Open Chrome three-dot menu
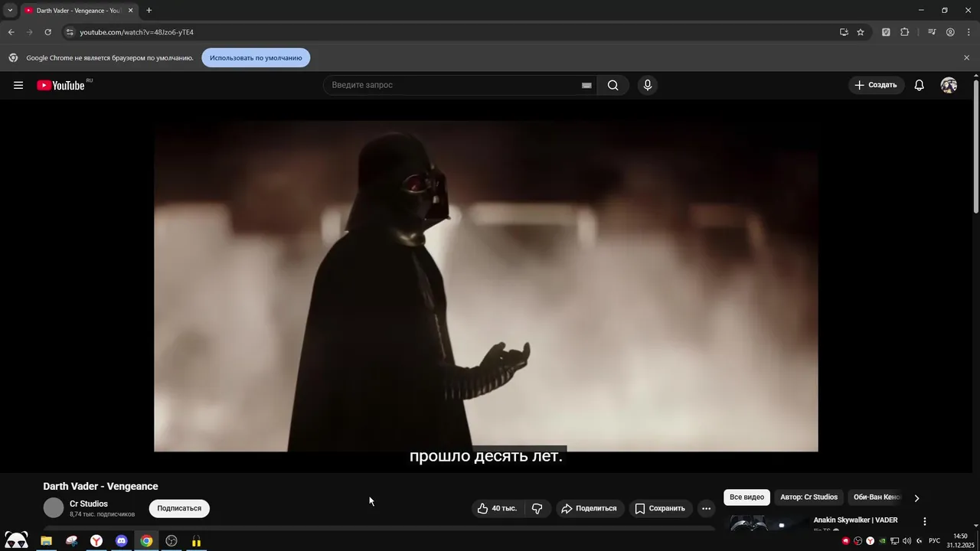Screen dimensions: 980x551 point(969,32)
